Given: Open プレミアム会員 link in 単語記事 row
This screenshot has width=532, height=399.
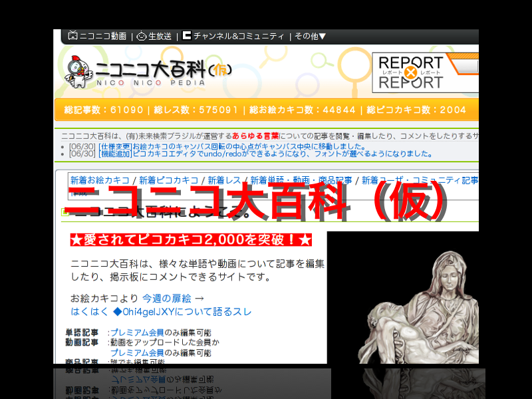Looking at the screenshot, I should click(x=138, y=333).
